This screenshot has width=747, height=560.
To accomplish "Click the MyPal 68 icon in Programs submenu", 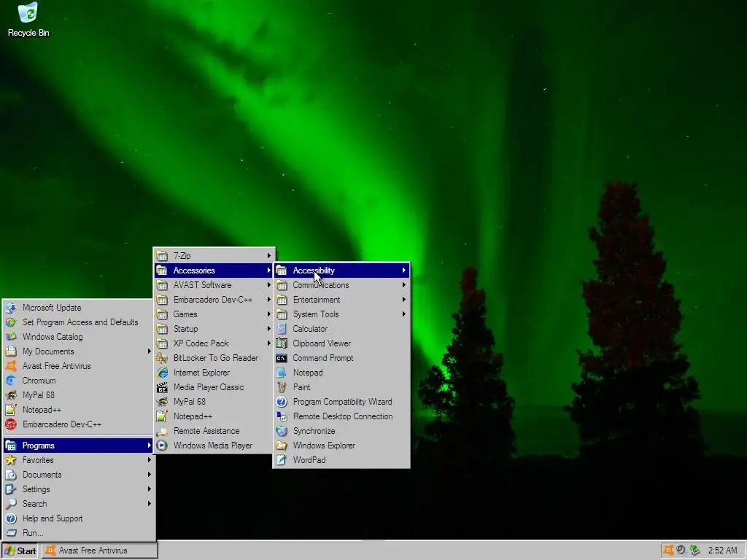I will 162,402.
